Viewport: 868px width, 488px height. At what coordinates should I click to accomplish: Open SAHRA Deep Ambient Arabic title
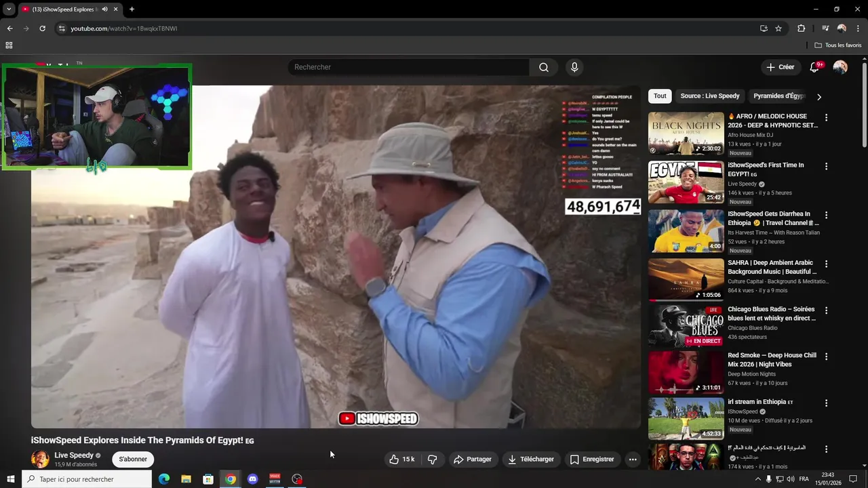(772, 267)
